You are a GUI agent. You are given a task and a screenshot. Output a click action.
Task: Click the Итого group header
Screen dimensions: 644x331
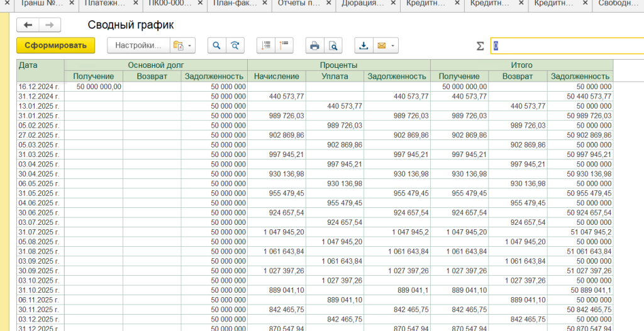tap(521, 65)
